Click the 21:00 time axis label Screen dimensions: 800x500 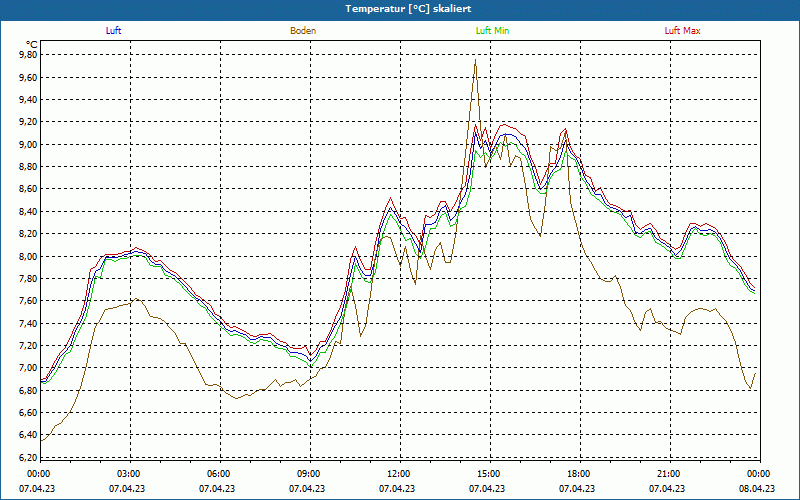pos(668,474)
